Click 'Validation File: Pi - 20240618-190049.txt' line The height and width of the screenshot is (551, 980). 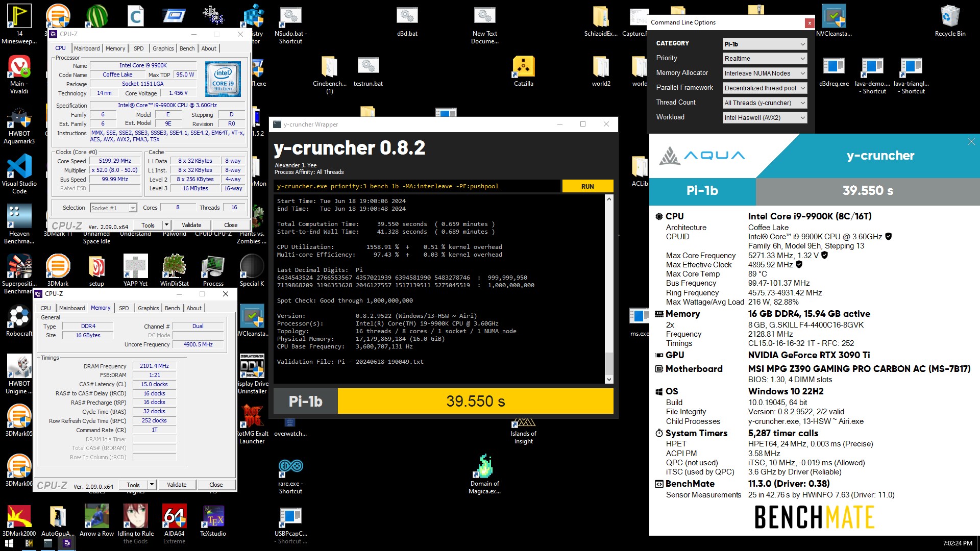coord(350,362)
